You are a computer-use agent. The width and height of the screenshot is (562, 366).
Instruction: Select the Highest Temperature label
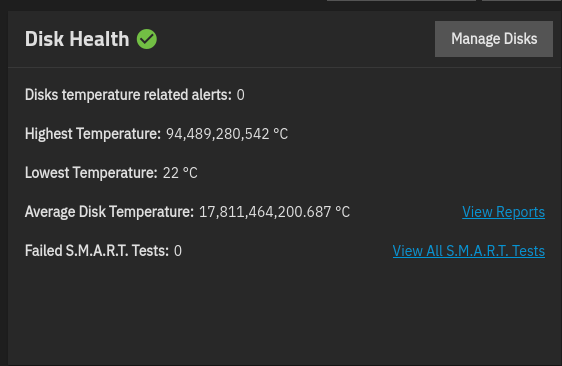pyautogui.click(x=93, y=134)
